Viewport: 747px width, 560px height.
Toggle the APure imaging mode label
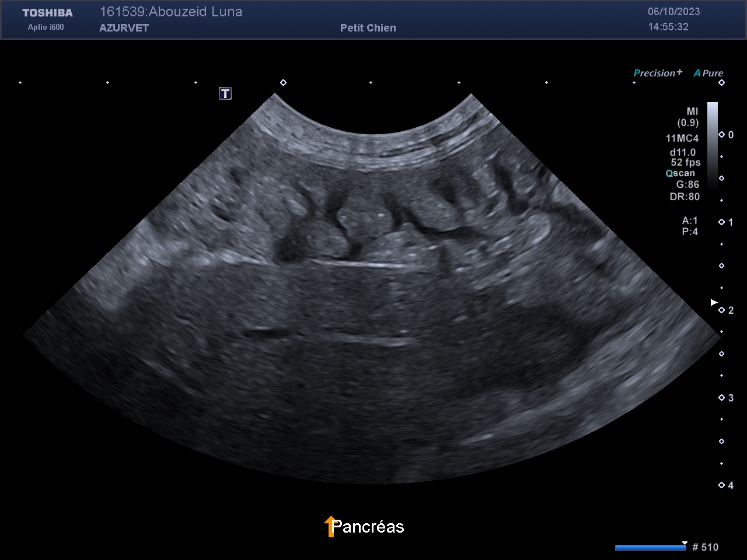coord(708,73)
